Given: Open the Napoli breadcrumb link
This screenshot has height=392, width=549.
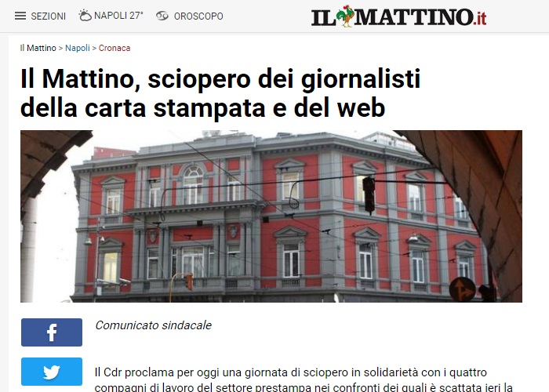Looking at the screenshot, I should (78, 48).
